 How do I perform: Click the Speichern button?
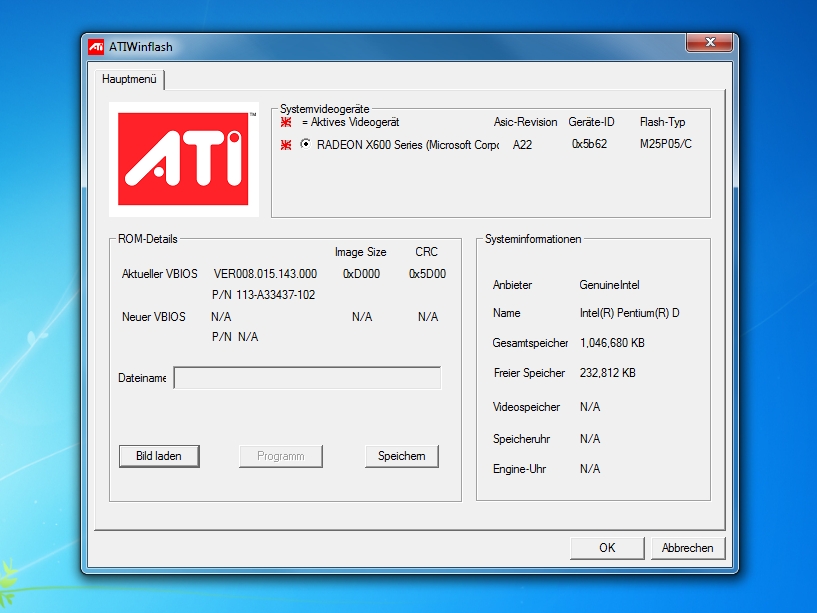402,456
